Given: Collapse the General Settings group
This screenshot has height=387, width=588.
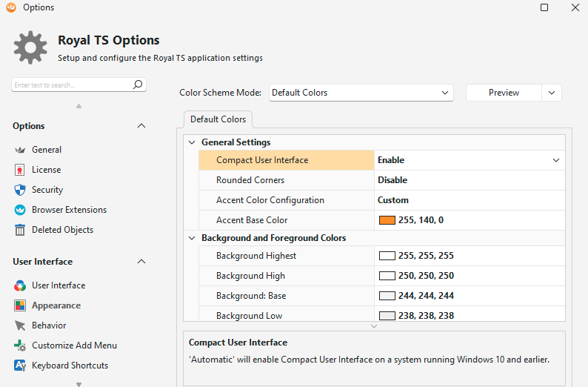Looking at the screenshot, I should [193, 142].
